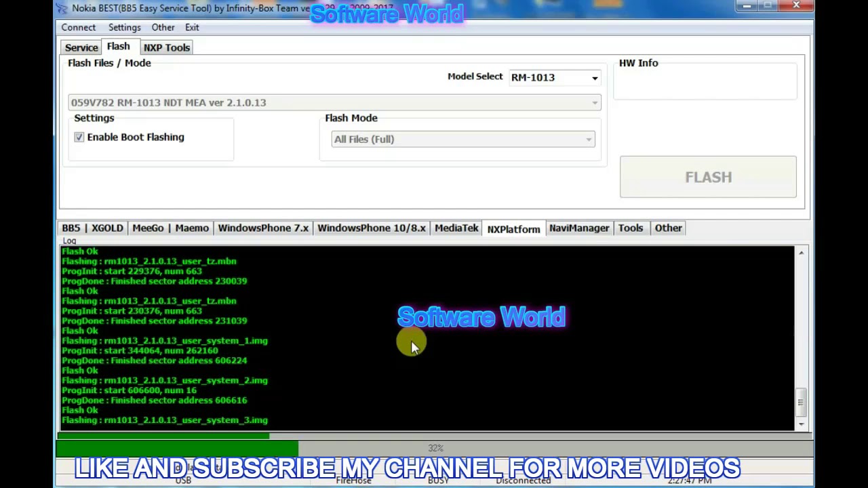Click the FLASH button
The width and height of the screenshot is (868, 488).
click(x=708, y=177)
